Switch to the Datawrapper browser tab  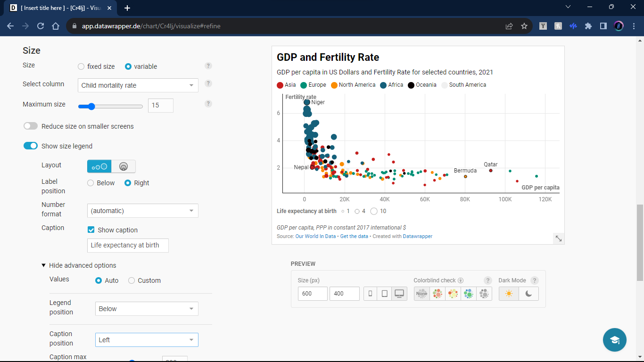pos(61,8)
